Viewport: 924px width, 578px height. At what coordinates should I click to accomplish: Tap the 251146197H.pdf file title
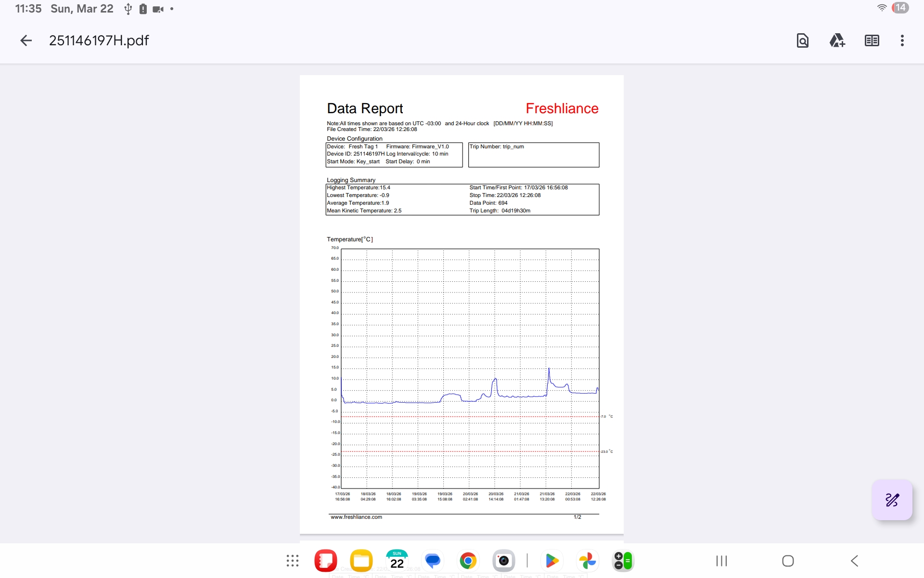pos(99,40)
